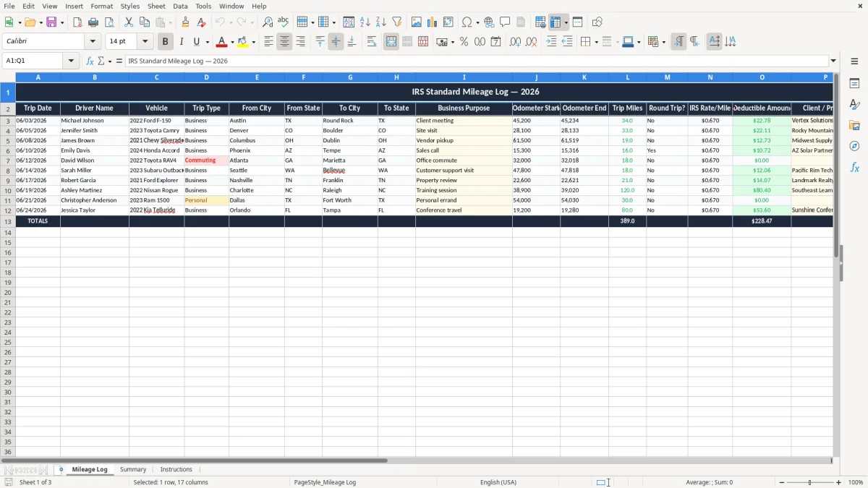868x488 pixels.
Task: Open Font Color dropdown arrow
Action: pos(232,42)
